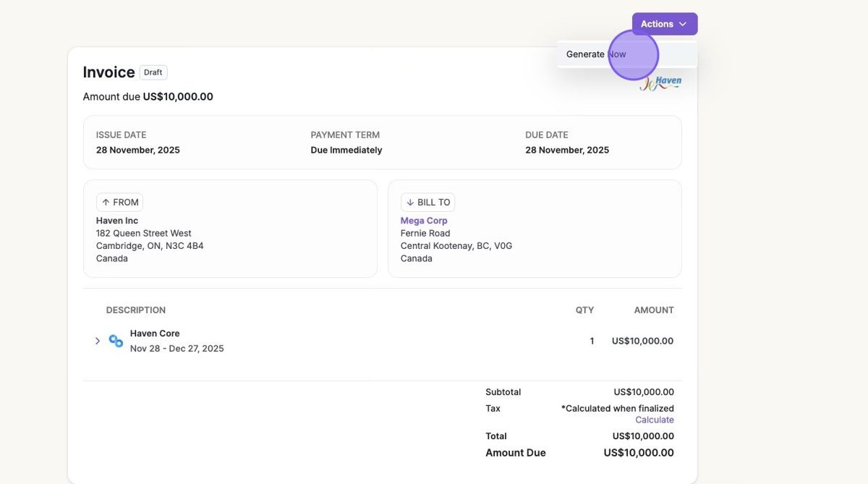Viewport: 868px width, 484px height.
Task: Click the up arrow in FROM label
Action: click(x=106, y=203)
